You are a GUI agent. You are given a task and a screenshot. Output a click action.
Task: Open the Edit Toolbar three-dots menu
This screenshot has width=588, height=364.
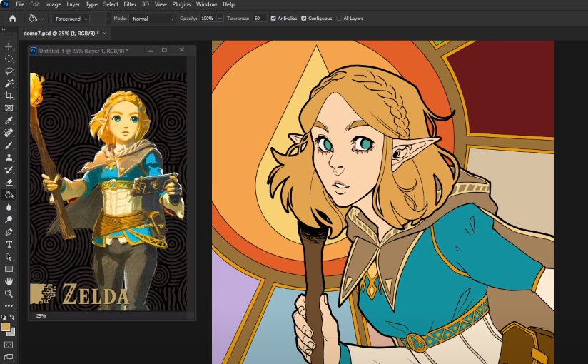(9, 306)
